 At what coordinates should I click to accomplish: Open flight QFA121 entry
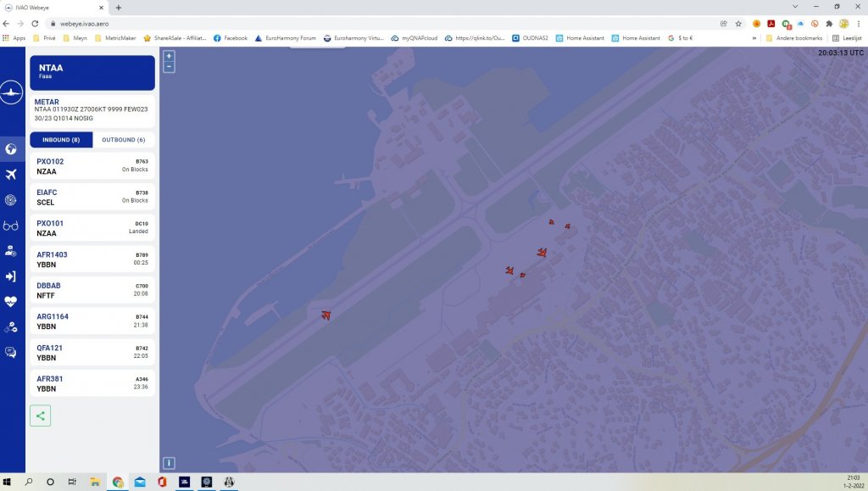click(92, 353)
